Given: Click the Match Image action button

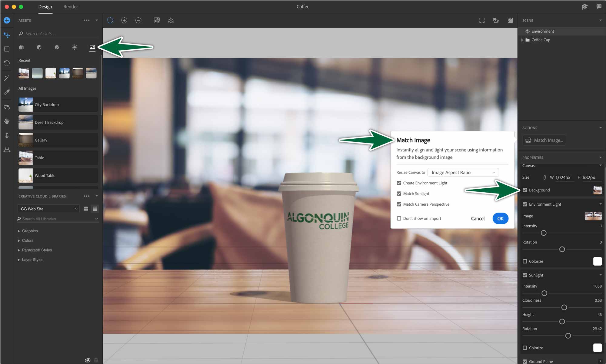Looking at the screenshot, I should point(544,140).
